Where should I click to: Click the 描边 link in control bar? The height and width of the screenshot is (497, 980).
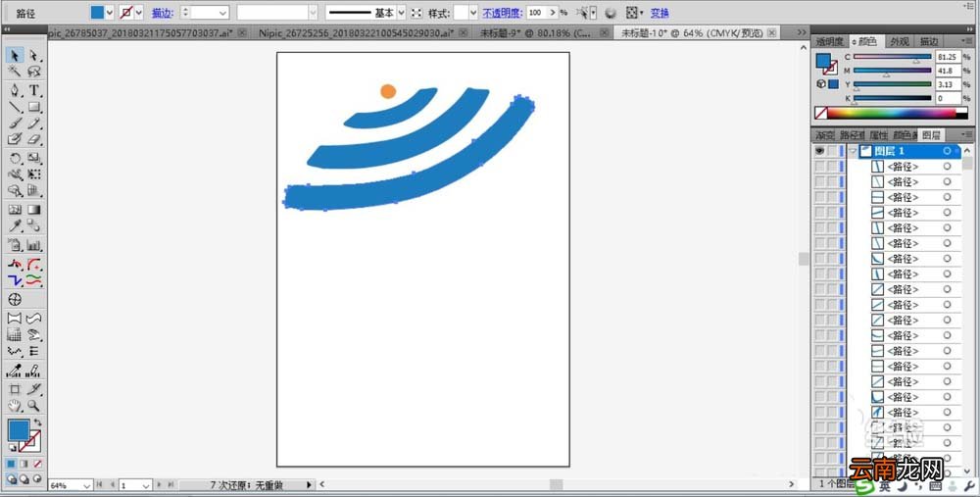tap(162, 13)
